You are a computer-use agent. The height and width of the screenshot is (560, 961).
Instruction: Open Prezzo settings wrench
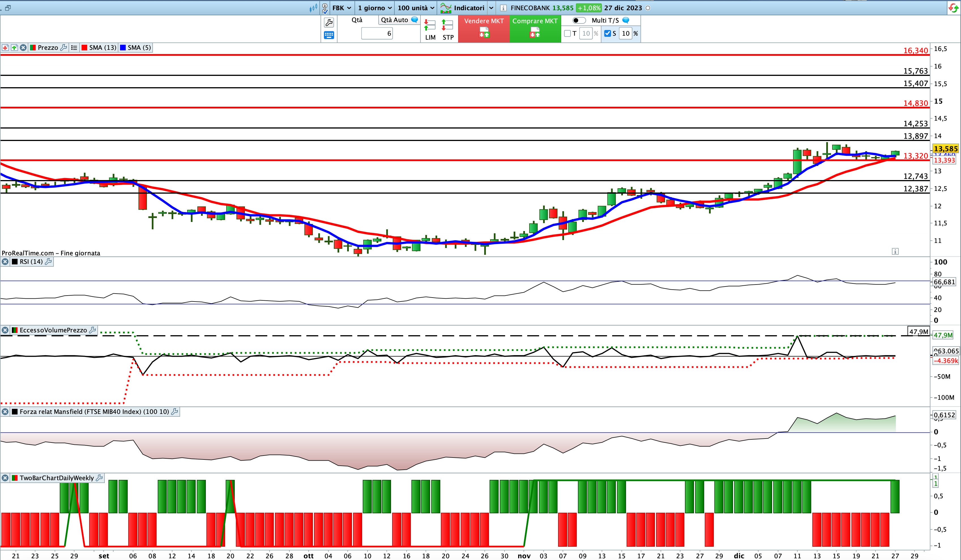(64, 48)
